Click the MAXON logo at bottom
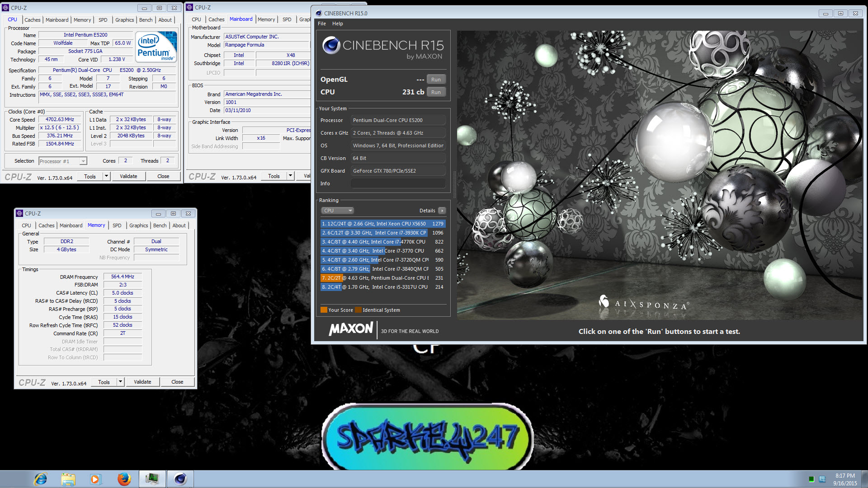Image resolution: width=868 pixels, height=488 pixels. [351, 328]
